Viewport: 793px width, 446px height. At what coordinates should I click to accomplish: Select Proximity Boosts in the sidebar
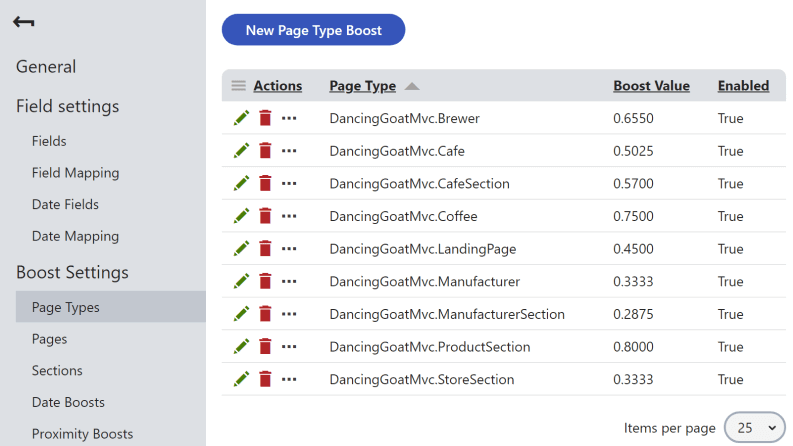click(x=82, y=434)
